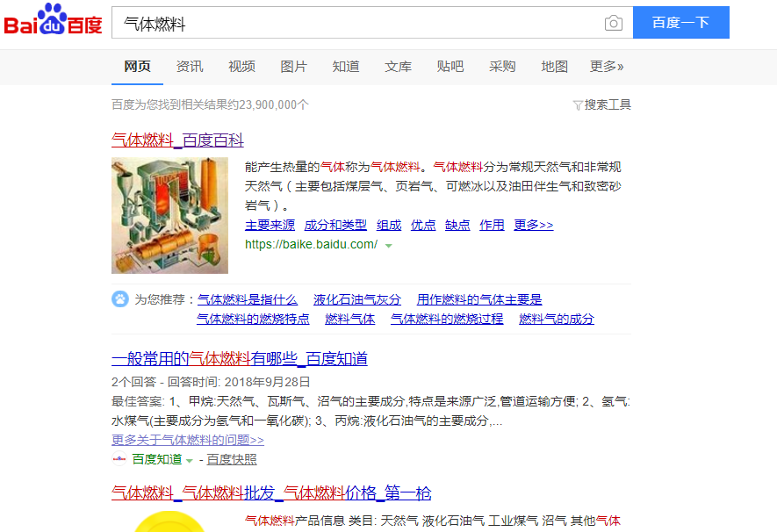The image size is (777, 532).
Task: Click the yellow thumbnail of third result
Action: [169, 521]
